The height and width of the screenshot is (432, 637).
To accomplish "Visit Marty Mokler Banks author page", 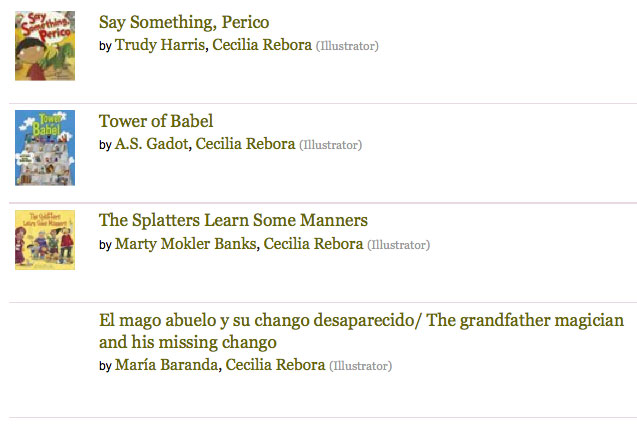I will (186, 244).
